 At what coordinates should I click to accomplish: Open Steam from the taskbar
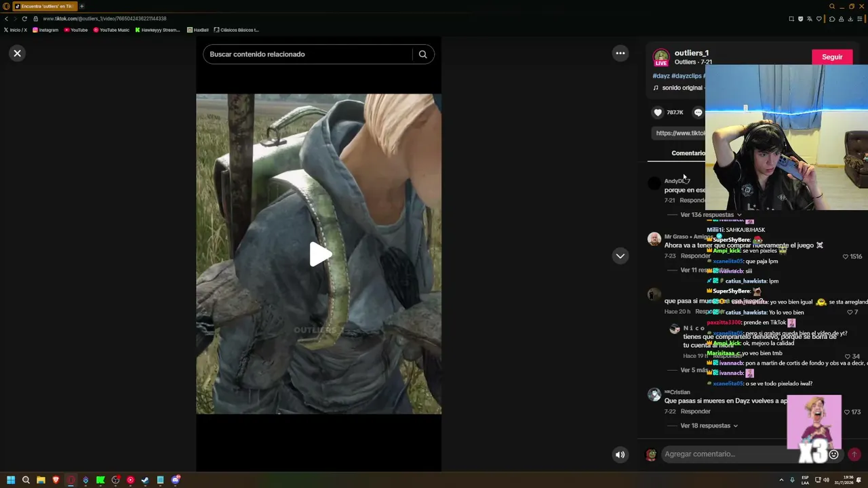(145, 480)
